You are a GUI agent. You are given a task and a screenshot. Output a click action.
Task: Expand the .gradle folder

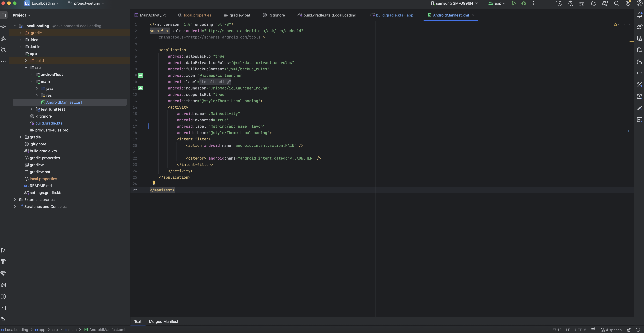(x=21, y=33)
